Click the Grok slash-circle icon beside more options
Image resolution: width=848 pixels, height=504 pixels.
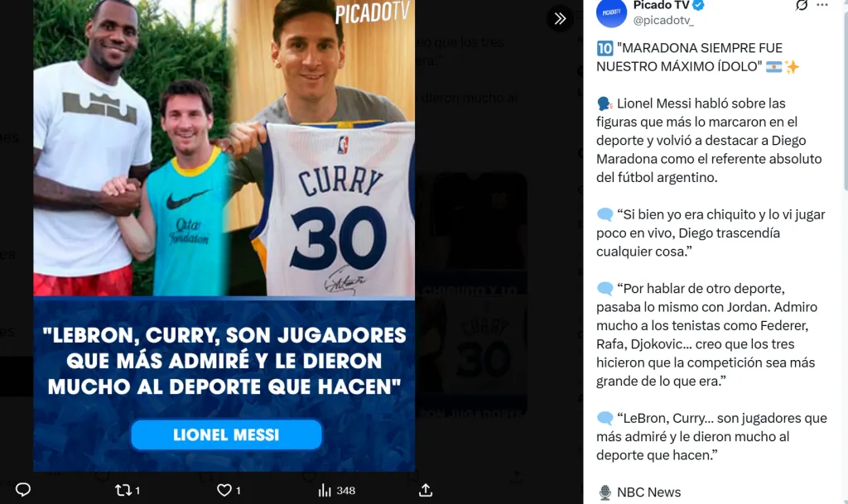(802, 6)
